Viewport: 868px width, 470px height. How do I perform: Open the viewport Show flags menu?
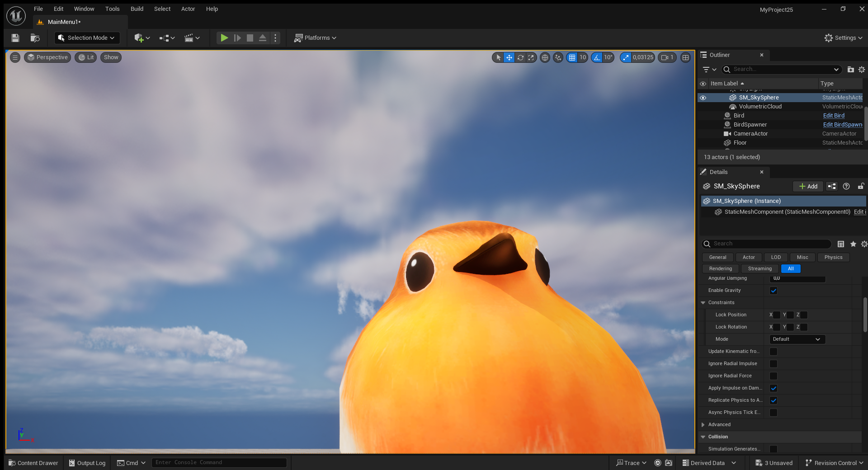[x=111, y=57]
